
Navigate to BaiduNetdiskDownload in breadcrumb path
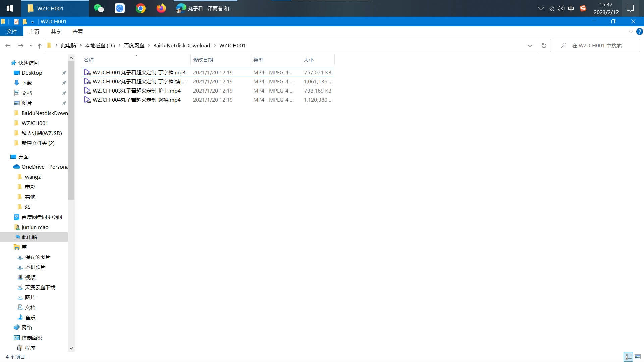click(x=181, y=46)
